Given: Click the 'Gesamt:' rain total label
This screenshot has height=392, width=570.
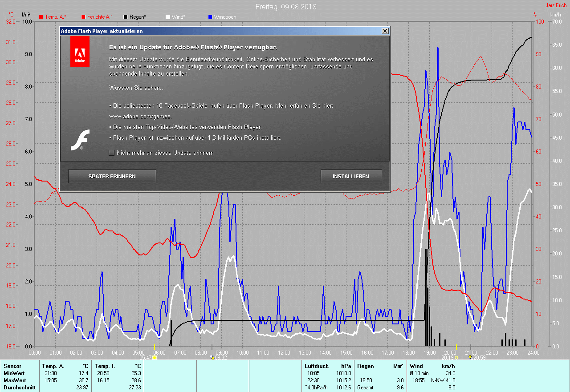Looking at the screenshot, I should 366,387.
